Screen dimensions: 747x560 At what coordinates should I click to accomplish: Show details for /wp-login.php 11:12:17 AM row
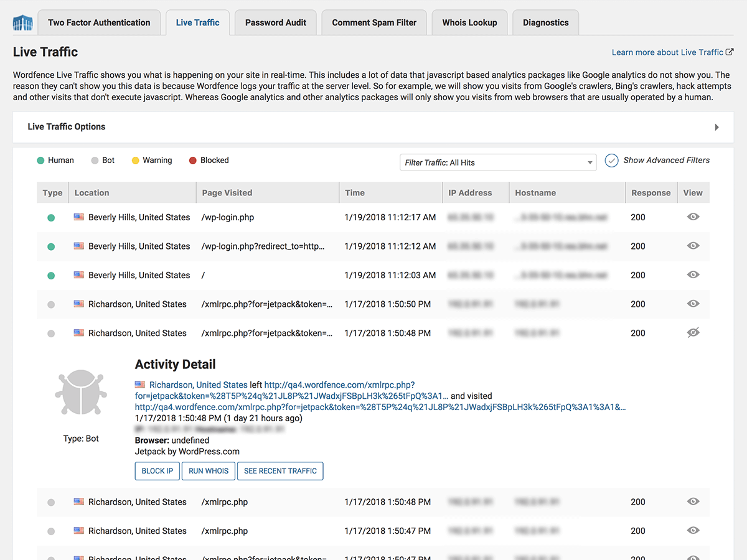point(693,217)
